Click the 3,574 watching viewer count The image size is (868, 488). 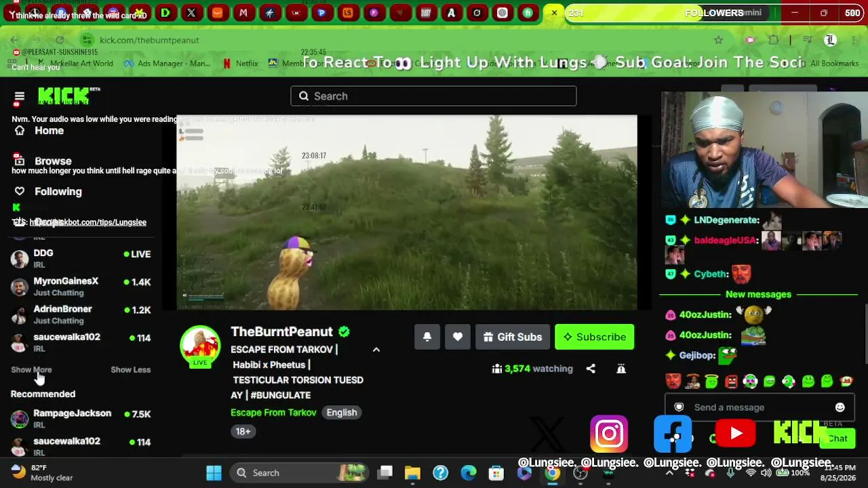tap(532, 369)
